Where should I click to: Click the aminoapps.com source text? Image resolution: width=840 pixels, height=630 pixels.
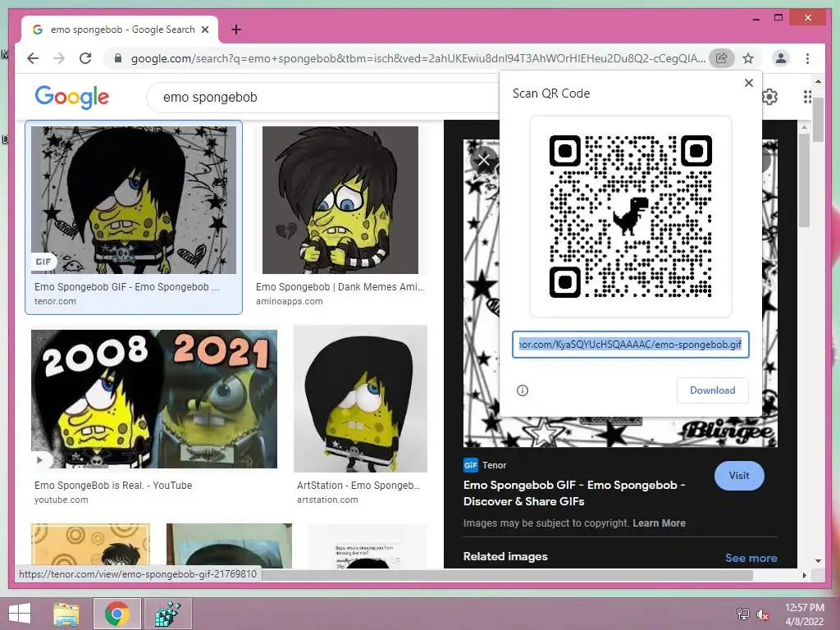click(290, 301)
